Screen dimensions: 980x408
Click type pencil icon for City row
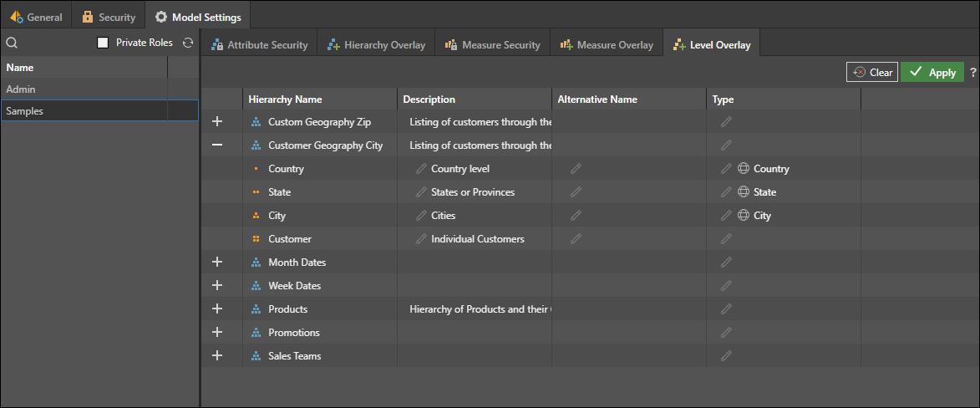coord(726,216)
